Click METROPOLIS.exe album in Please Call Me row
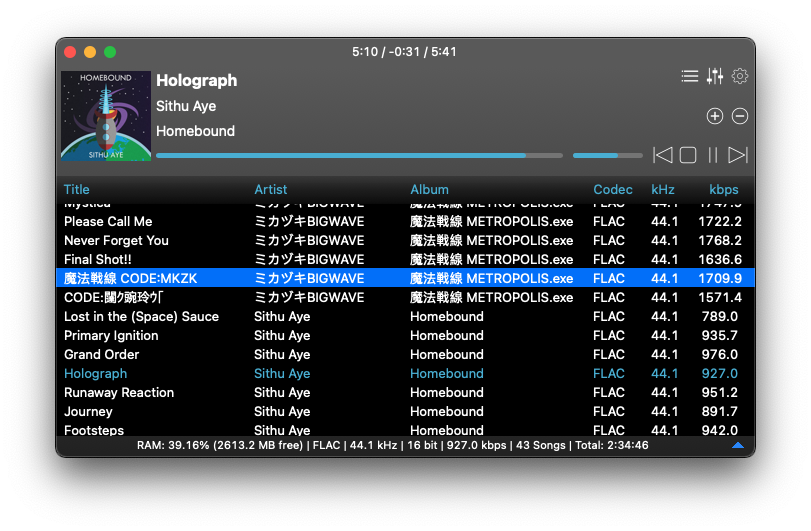Viewport: 811px width, 531px height. [491, 221]
